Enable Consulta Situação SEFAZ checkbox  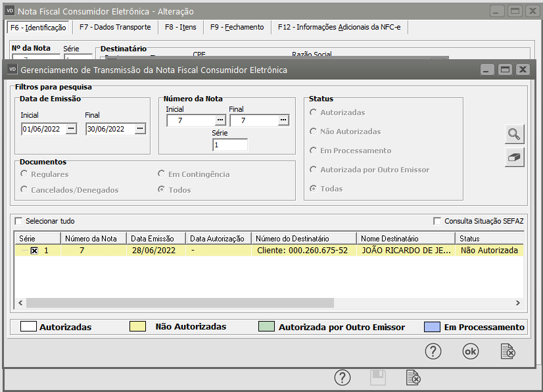click(x=438, y=222)
